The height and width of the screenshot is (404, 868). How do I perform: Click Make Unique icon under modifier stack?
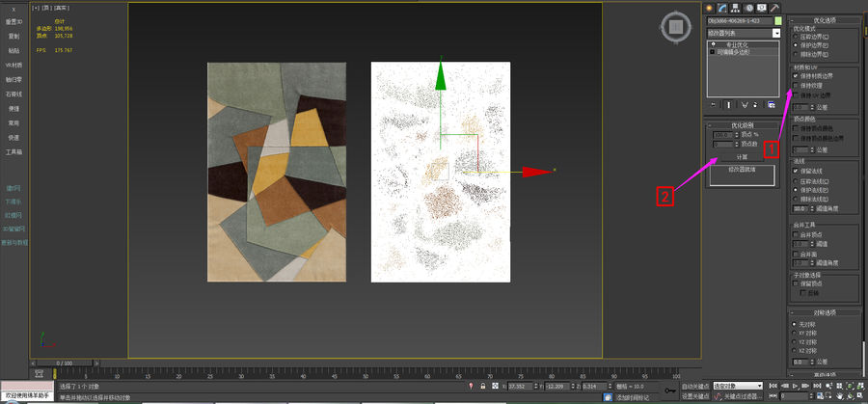(745, 104)
